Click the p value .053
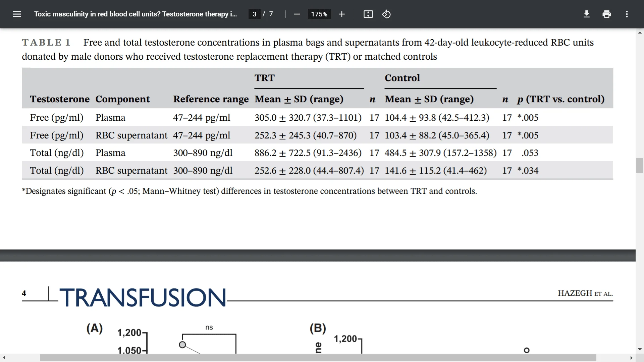Image resolution: width=644 pixels, height=362 pixels. tap(530, 153)
